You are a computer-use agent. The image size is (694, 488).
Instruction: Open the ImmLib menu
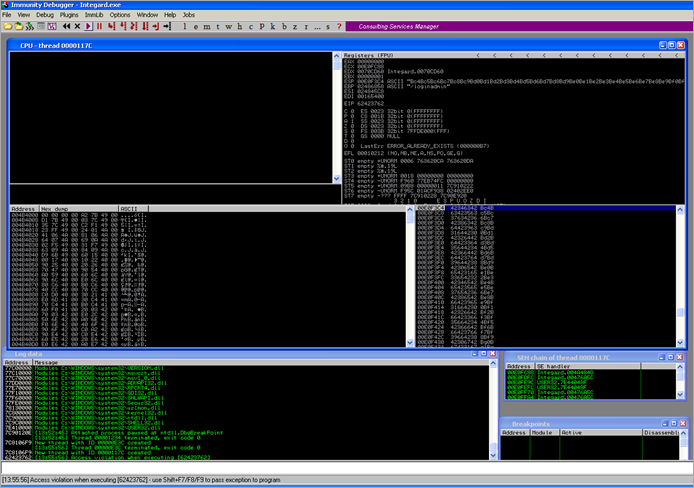point(95,15)
